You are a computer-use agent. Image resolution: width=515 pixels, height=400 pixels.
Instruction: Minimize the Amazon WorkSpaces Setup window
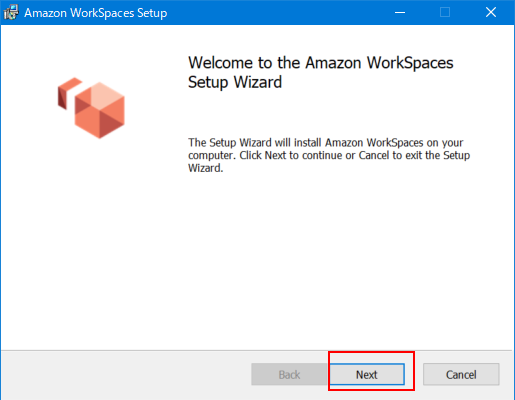coord(400,13)
